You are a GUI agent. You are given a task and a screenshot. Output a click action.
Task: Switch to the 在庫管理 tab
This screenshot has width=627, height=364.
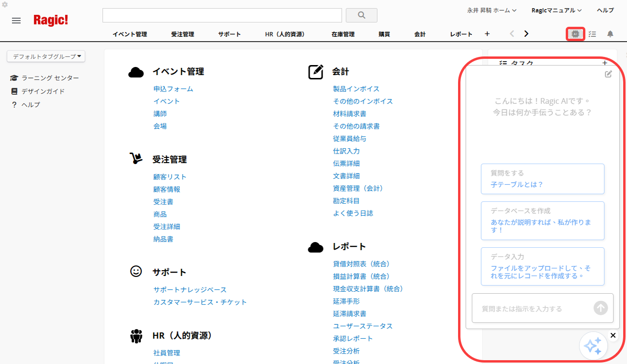[x=343, y=34]
